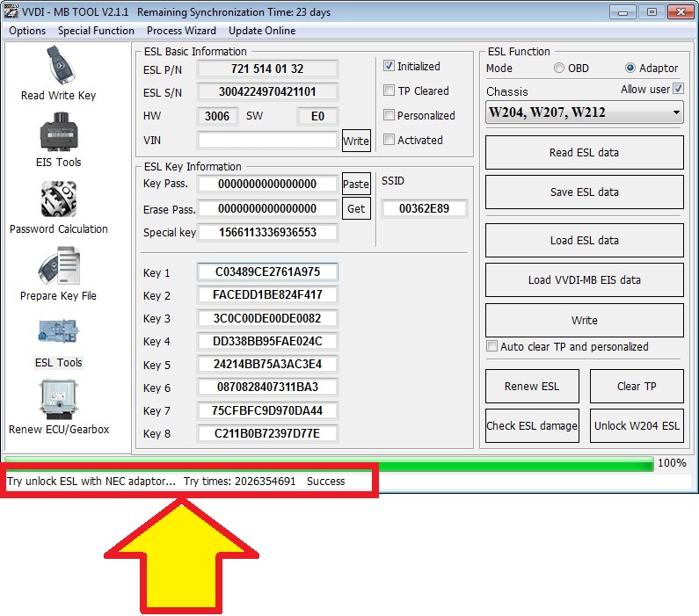Click the Load ESL data button

584,241
